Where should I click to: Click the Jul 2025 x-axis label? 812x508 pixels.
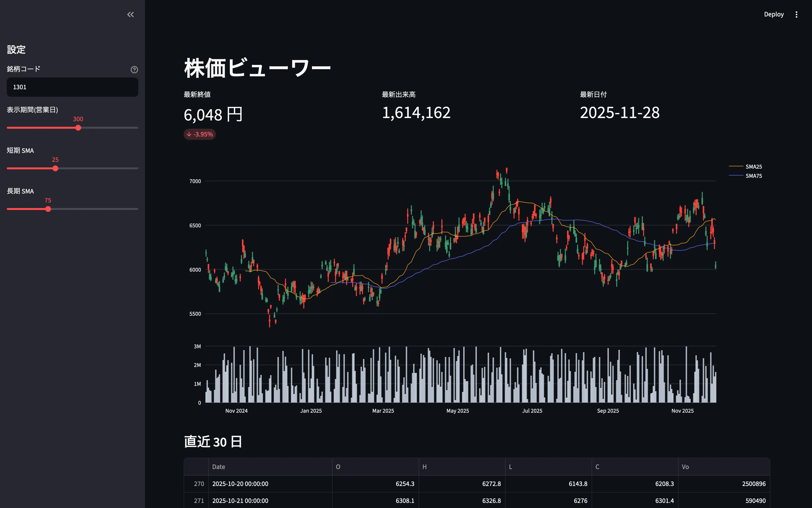click(x=532, y=411)
